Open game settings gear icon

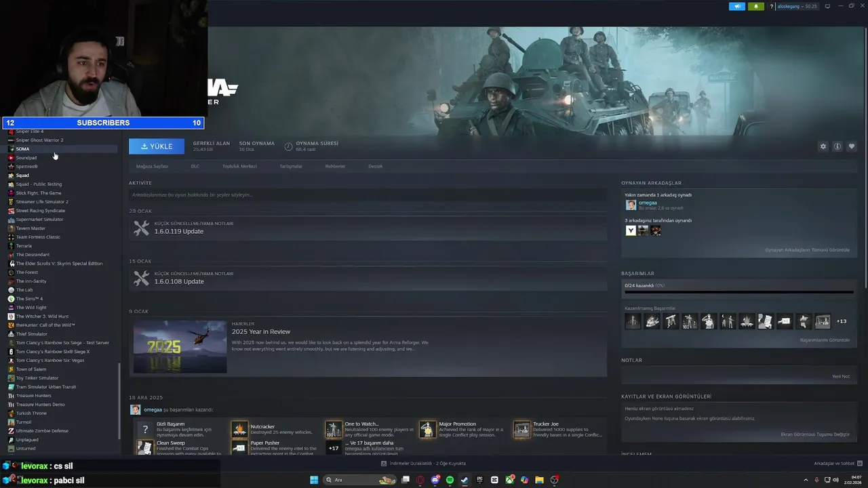pos(823,146)
